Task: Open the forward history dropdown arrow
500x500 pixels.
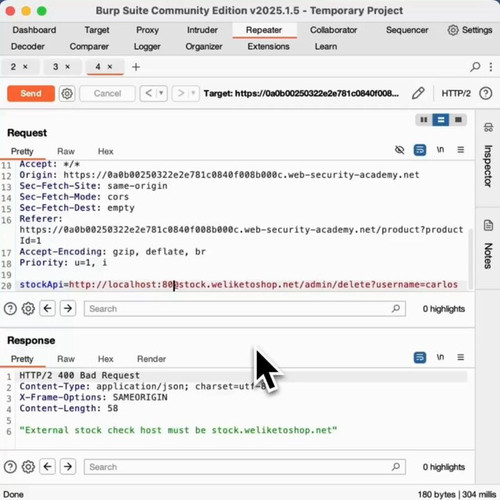Action: click(193, 93)
